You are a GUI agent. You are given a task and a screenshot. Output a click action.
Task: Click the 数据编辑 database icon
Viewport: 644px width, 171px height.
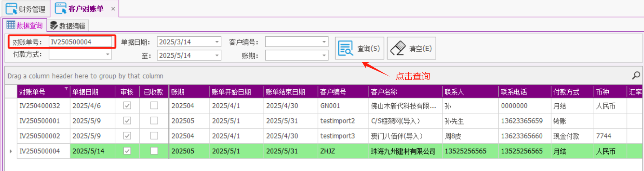click(54, 26)
